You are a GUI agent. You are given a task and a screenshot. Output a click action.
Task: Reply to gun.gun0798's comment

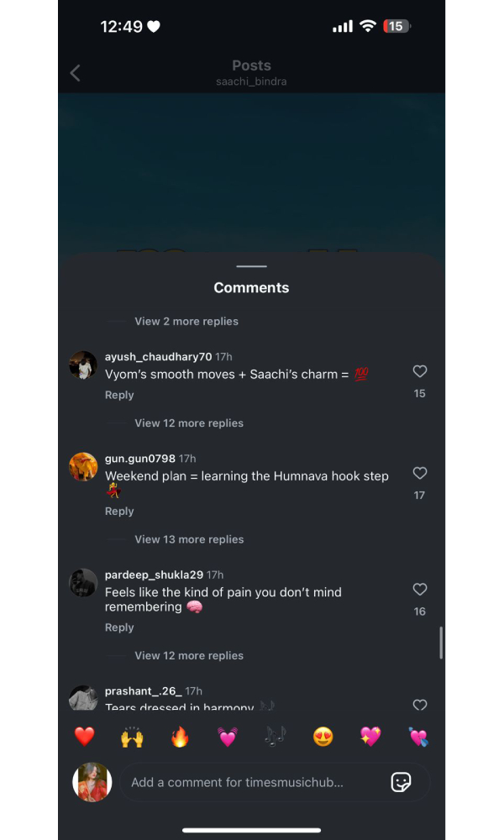119,511
